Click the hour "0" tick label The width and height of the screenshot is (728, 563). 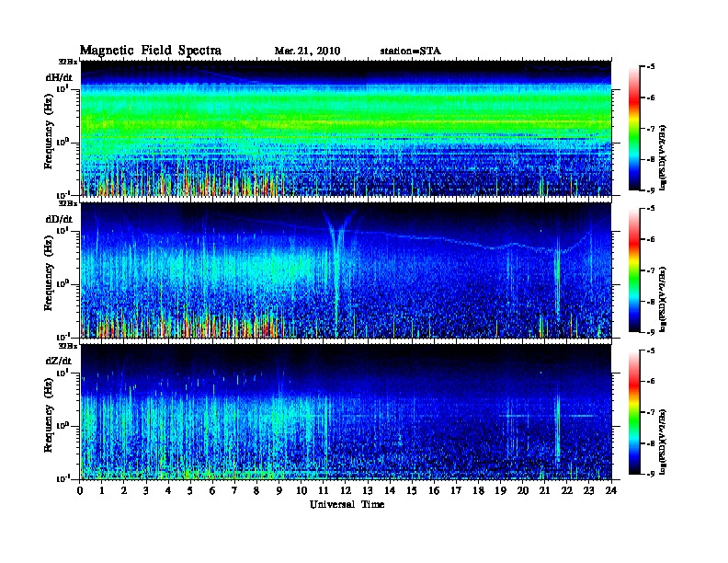coord(80,490)
